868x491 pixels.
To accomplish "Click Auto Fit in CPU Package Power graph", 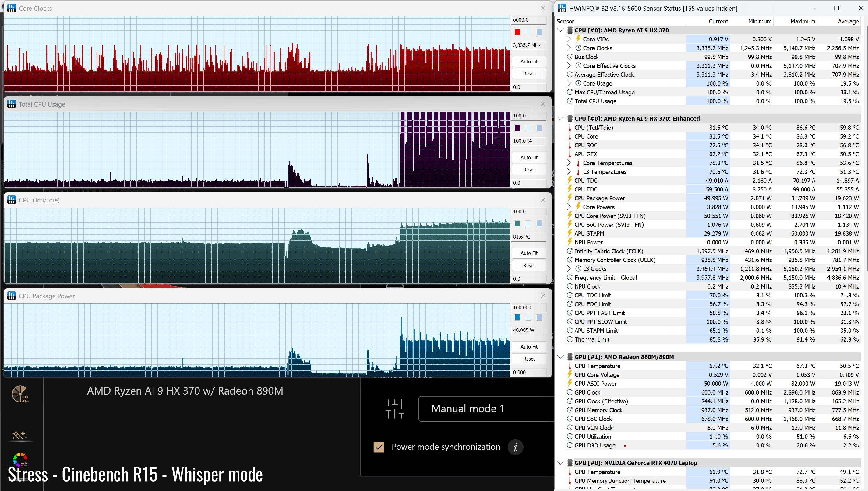I will click(x=529, y=346).
